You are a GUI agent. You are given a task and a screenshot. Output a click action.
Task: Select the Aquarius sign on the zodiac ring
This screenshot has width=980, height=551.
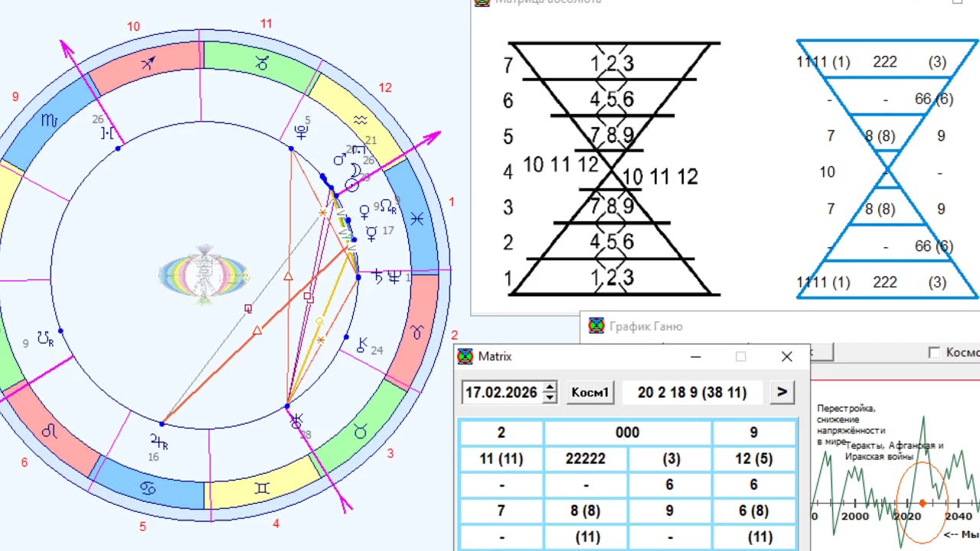pyautogui.click(x=361, y=119)
